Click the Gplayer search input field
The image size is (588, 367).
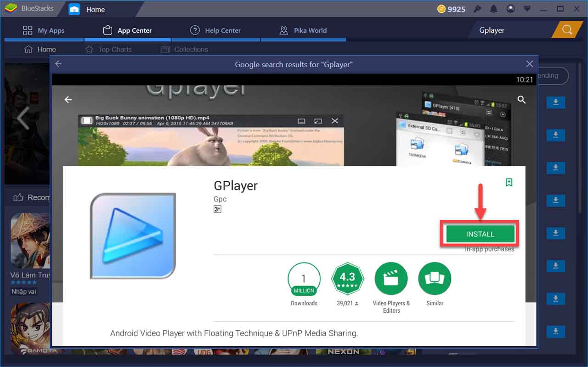coord(512,30)
